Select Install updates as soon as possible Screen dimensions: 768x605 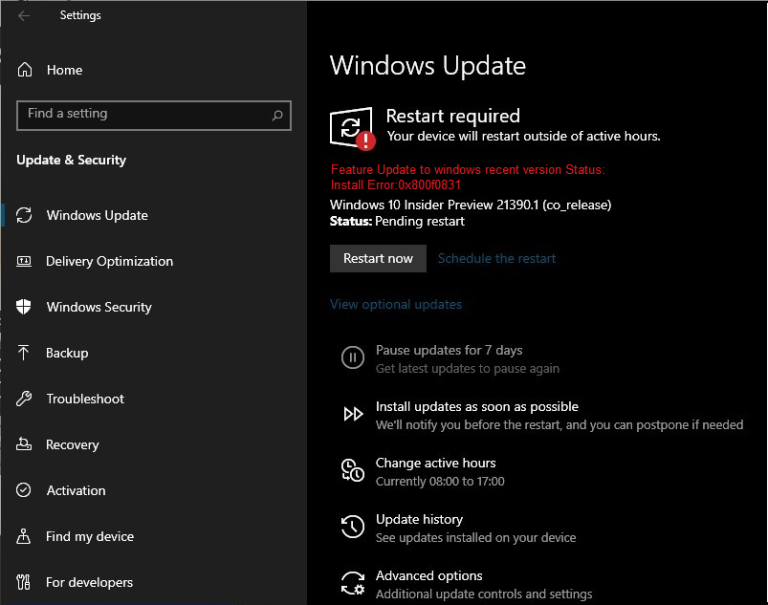[477, 406]
